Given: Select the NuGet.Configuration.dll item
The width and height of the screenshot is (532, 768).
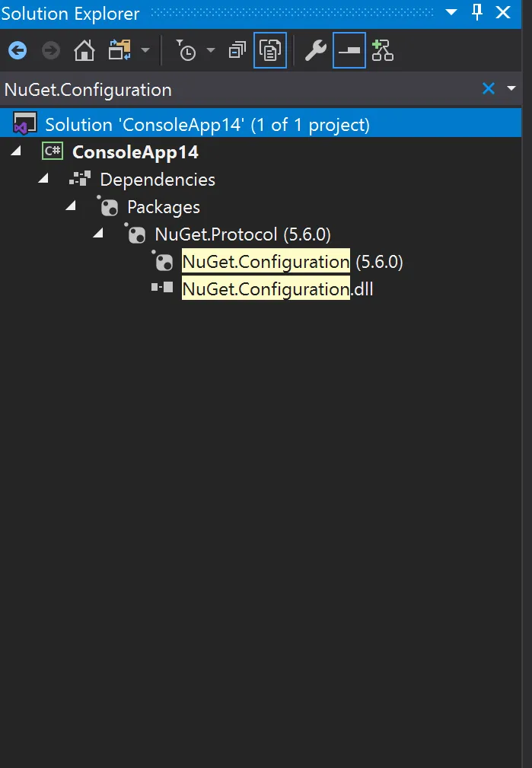Looking at the screenshot, I should tap(277, 289).
